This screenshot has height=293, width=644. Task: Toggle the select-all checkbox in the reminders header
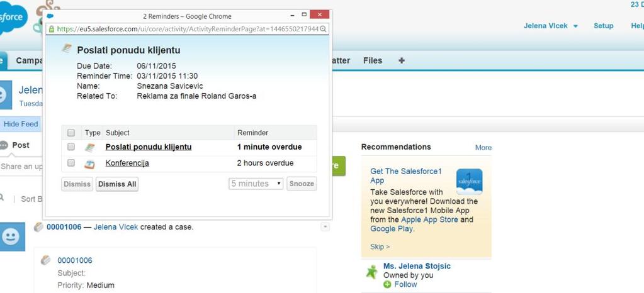click(x=71, y=133)
